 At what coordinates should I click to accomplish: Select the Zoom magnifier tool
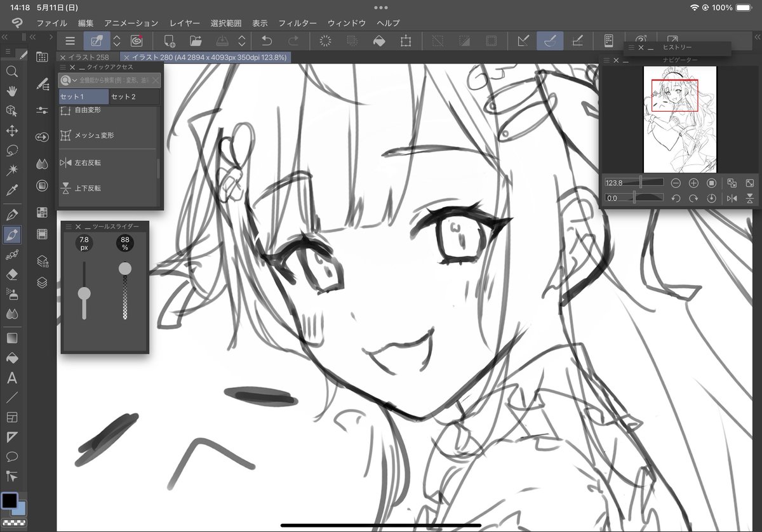(11, 71)
